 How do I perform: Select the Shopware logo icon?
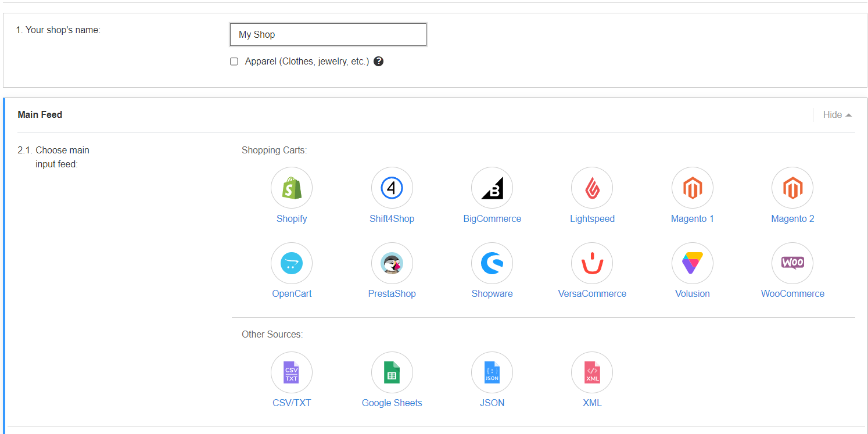(x=492, y=263)
